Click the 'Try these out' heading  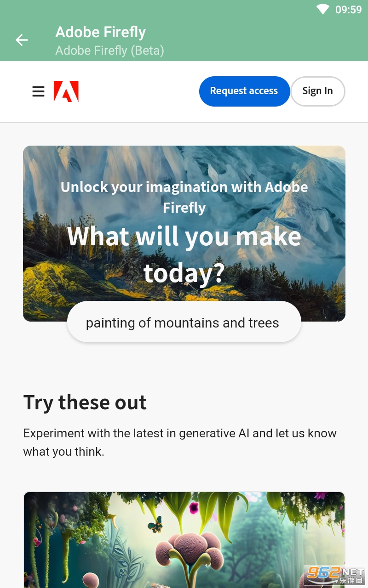[85, 402]
